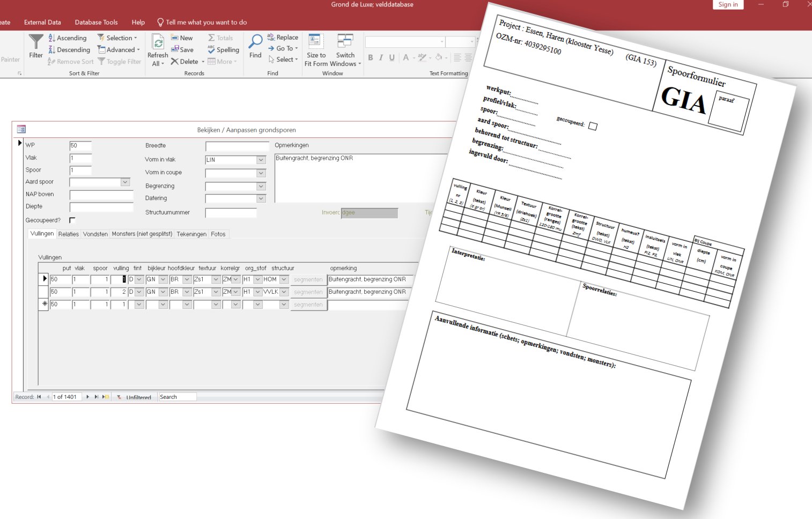
Task: Click the WP field containing 50
Action: click(x=80, y=145)
